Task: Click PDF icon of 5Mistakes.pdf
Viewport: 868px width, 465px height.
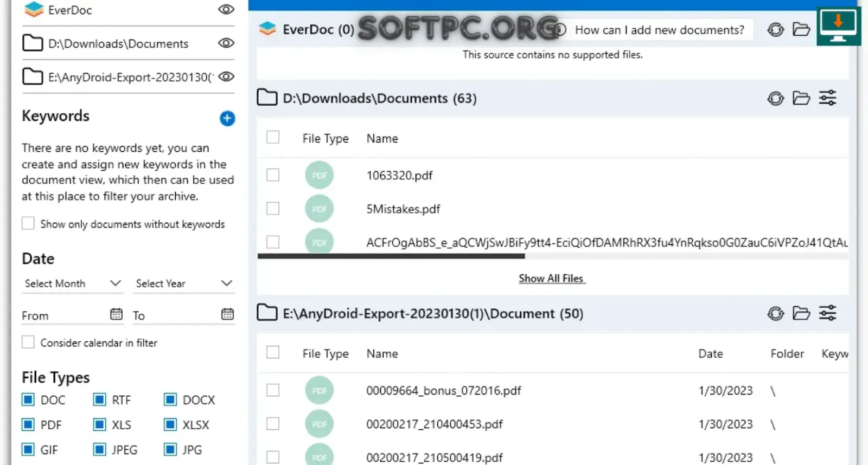Action: (x=319, y=209)
